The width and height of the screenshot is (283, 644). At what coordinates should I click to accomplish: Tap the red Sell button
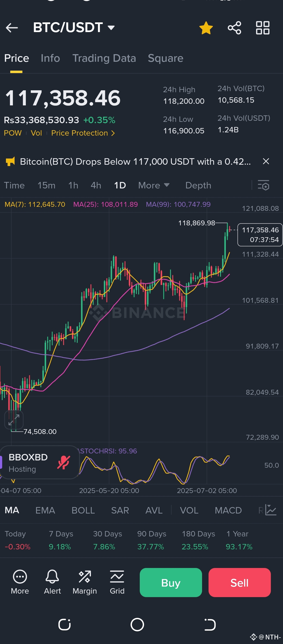[240, 583]
